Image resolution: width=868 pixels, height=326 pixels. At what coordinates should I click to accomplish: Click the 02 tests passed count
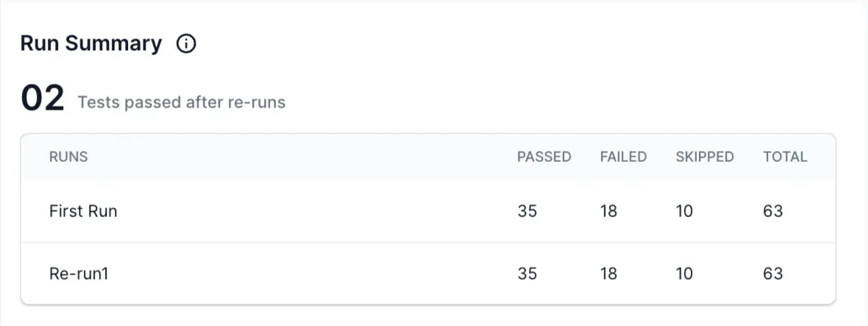coord(43,99)
